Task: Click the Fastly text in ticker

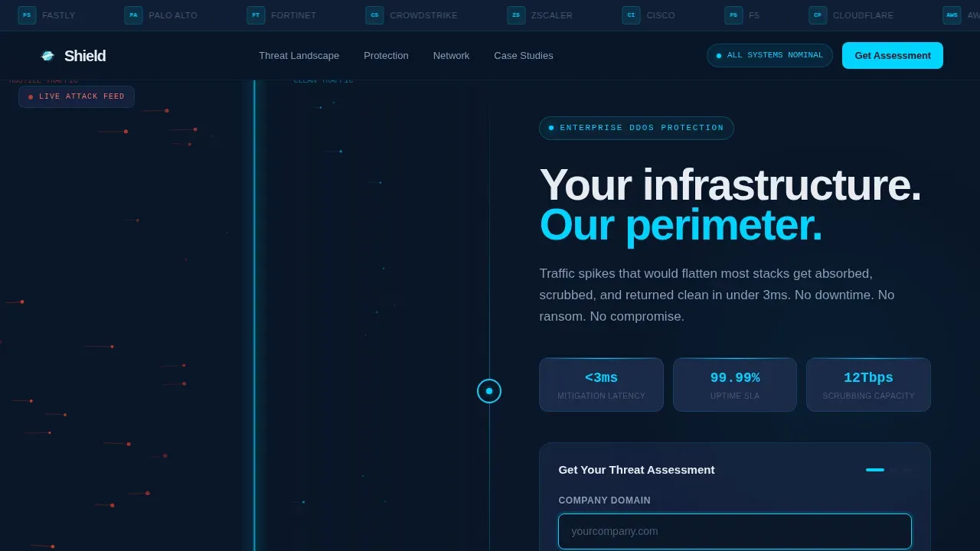Action: coord(59,15)
